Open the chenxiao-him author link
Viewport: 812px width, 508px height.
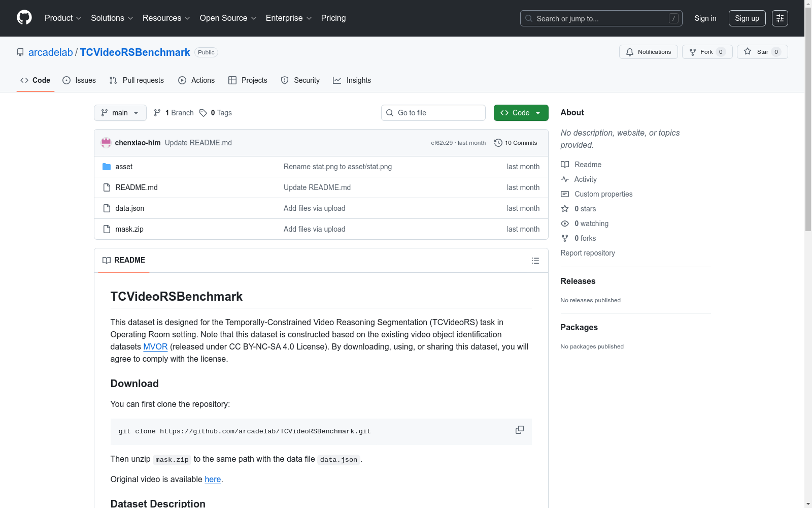138,143
